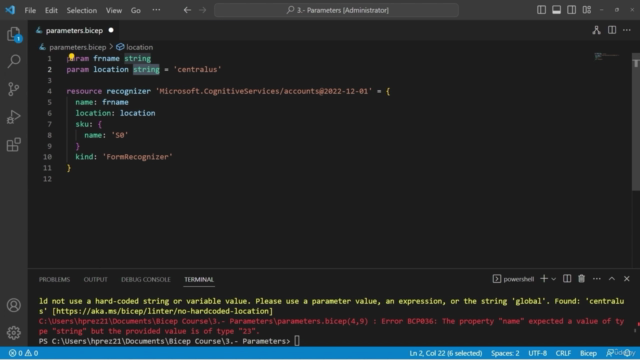The width and height of the screenshot is (640, 360).
Task: Toggle the bottom panel layout icon
Action: click(x=556, y=10)
